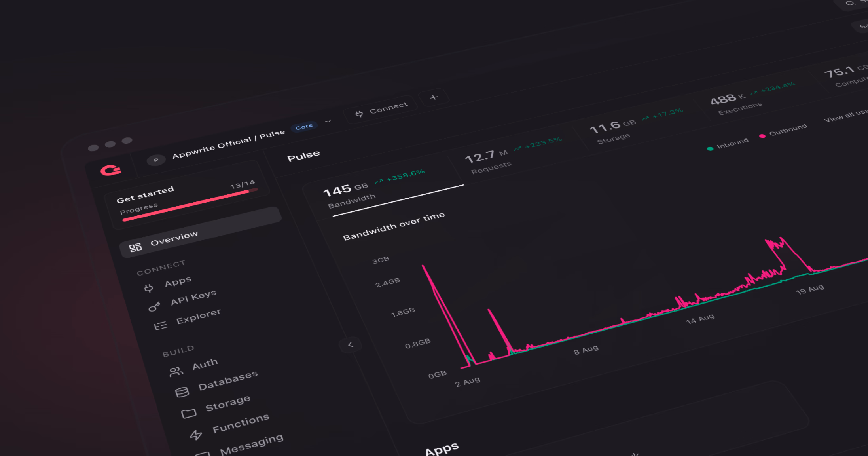The width and height of the screenshot is (868, 456).
Task: Select the Storage folder icon
Action: click(189, 413)
